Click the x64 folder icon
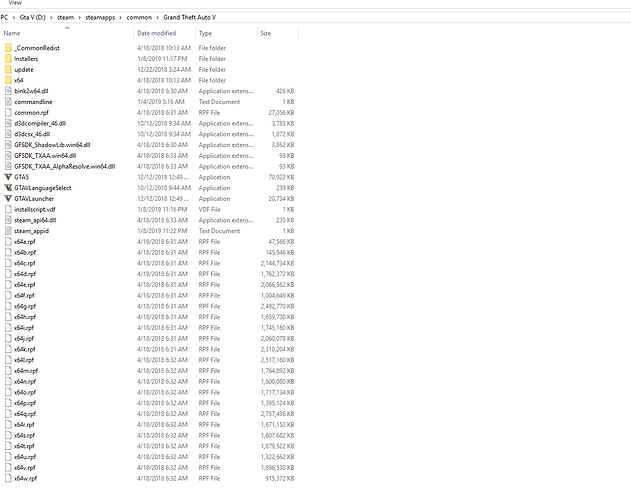631x499 pixels. 8,80
